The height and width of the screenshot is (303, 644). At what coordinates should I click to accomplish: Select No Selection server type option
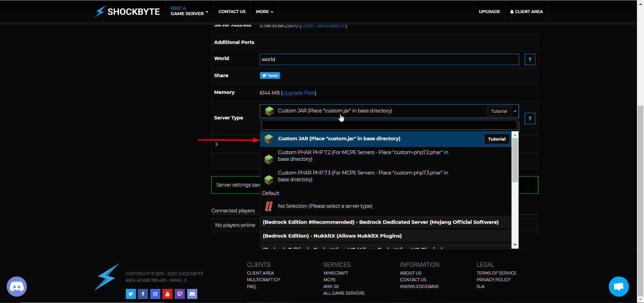click(386, 206)
